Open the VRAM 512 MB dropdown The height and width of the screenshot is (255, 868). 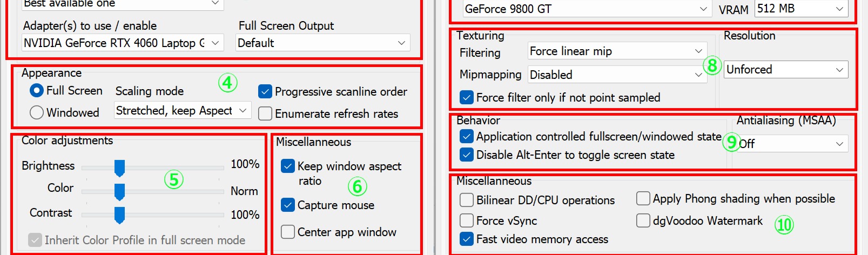click(x=800, y=9)
